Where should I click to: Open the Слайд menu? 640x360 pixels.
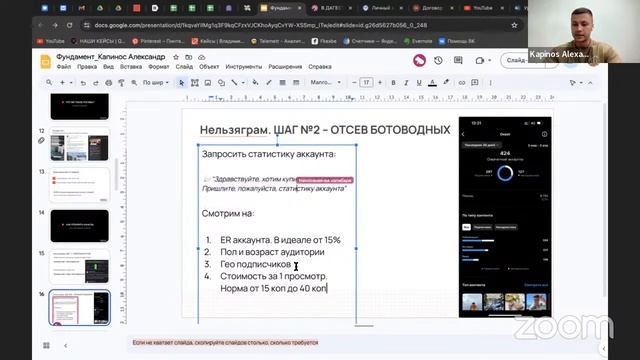(x=184, y=67)
